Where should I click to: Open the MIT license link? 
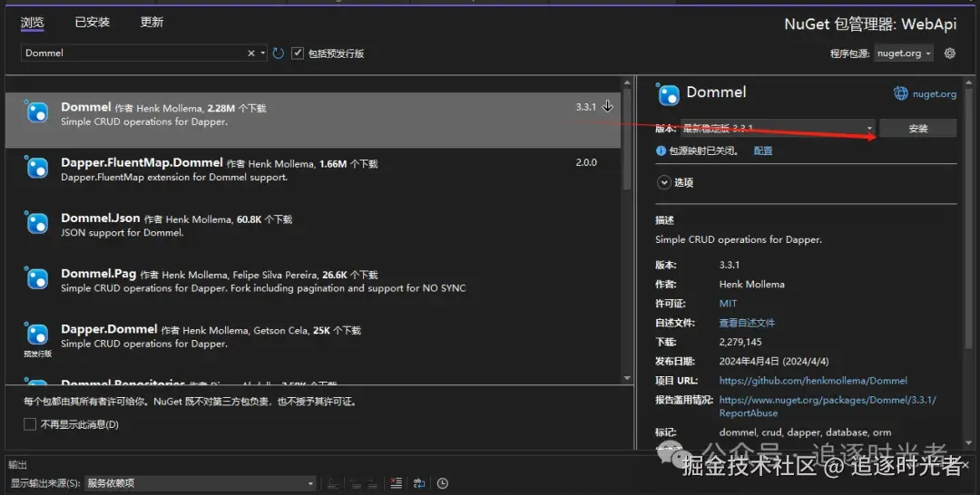(728, 304)
